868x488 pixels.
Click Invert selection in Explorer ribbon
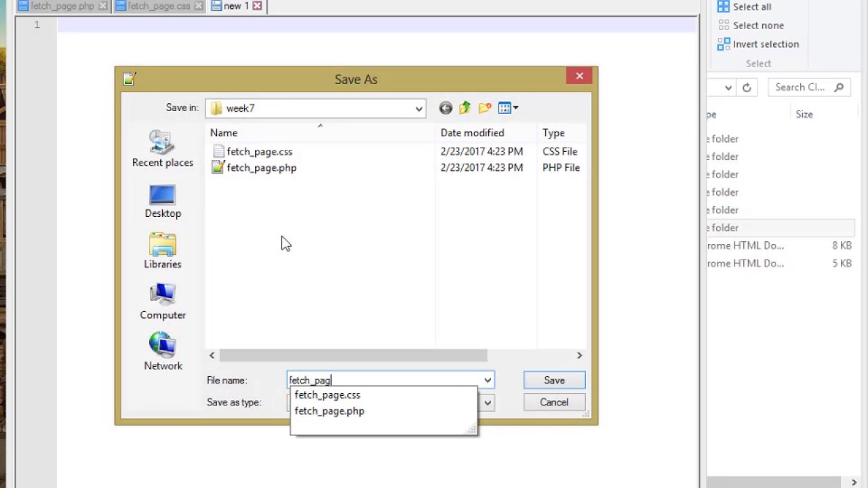coord(757,45)
